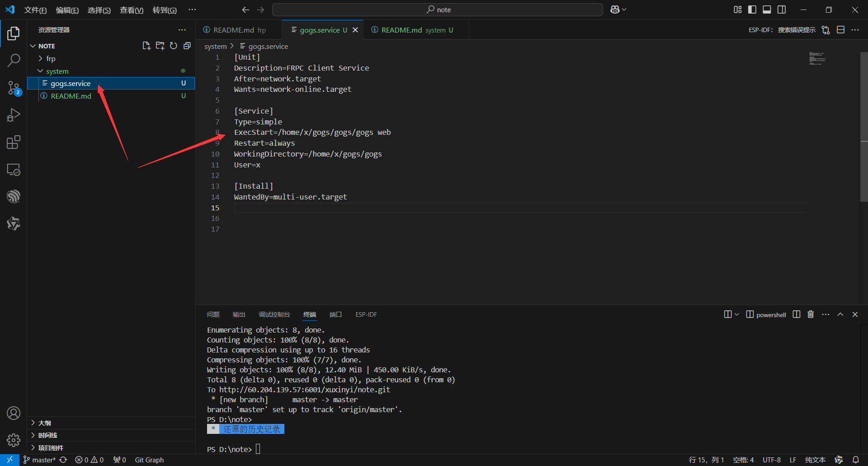Open the Search view in activity bar

pos(14,60)
